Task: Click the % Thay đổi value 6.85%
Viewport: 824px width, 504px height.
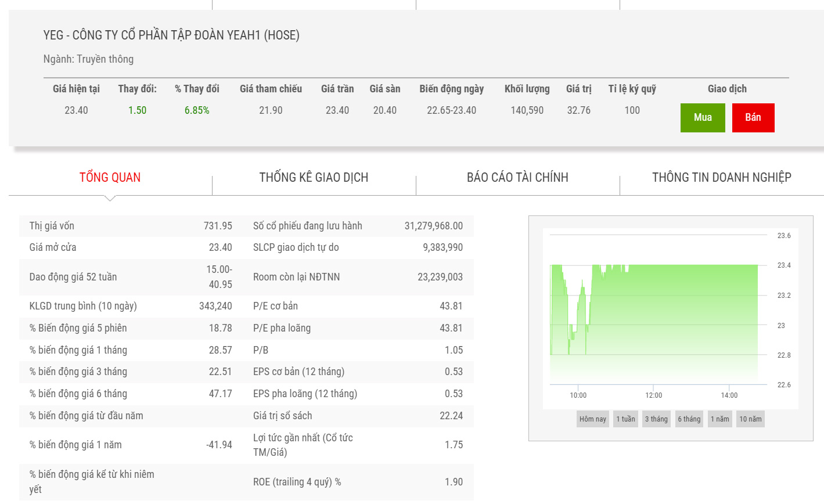Action: point(197,110)
